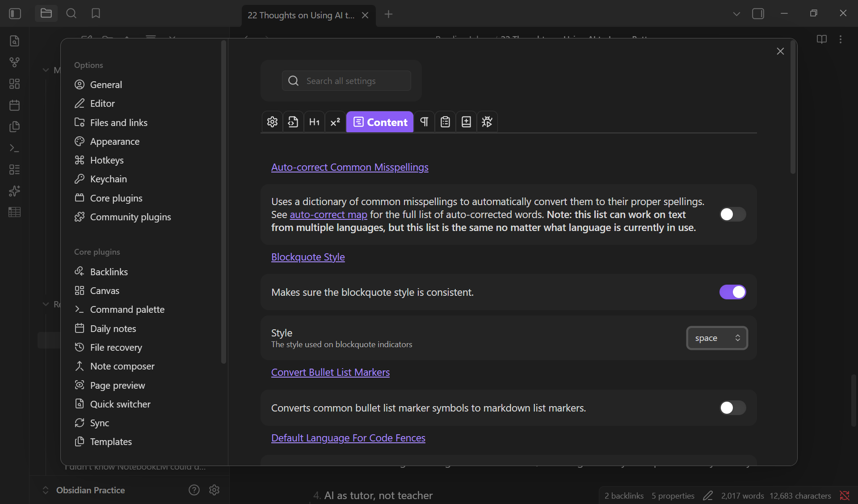Open the Linter YAML file-code tab
The width and height of the screenshot is (858, 504).
tap(293, 122)
